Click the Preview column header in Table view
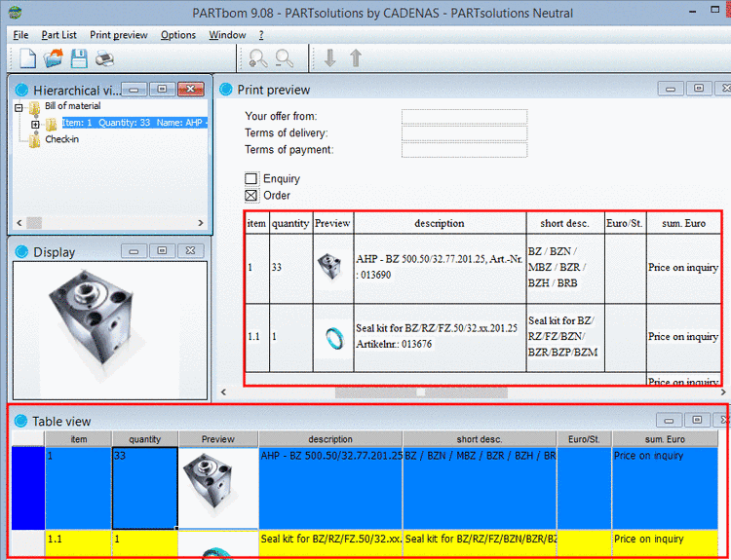 [x=218, y=439]
